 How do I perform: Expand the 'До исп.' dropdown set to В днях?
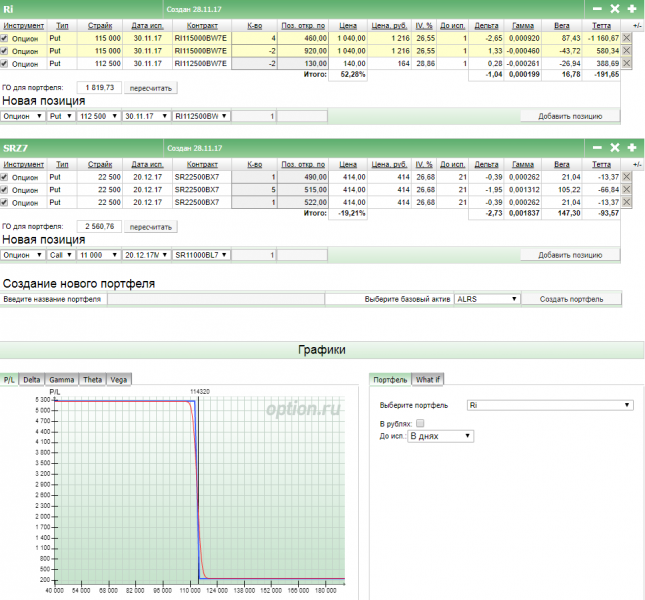click(x=440, y=437)
